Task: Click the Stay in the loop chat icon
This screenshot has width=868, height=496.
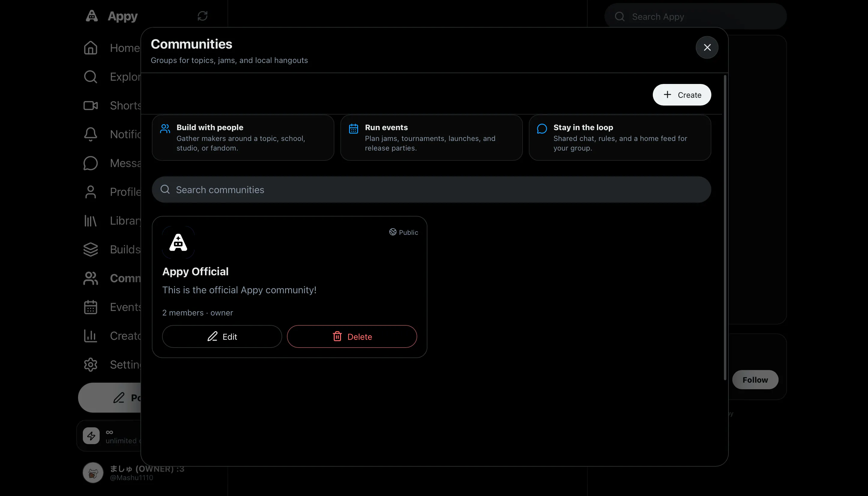Action: 542,128
